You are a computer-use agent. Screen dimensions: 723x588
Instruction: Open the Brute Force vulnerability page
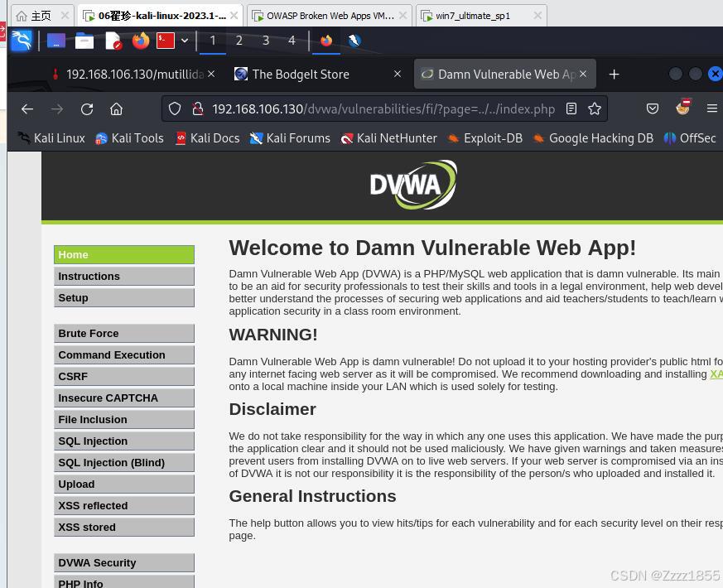[124, 334]
